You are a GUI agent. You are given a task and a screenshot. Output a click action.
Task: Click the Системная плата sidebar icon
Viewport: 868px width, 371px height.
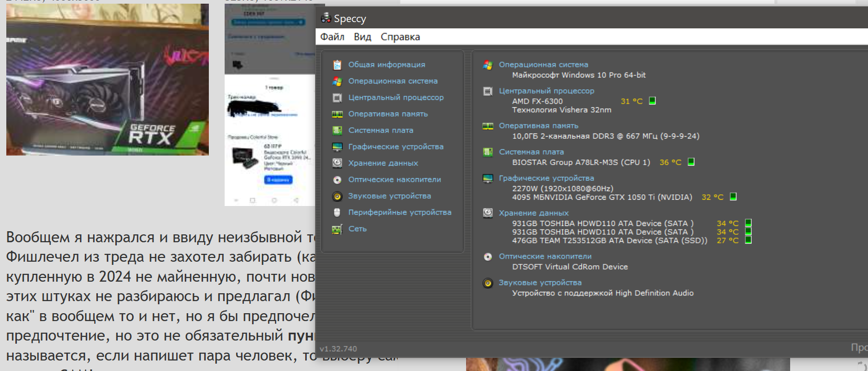337,130
